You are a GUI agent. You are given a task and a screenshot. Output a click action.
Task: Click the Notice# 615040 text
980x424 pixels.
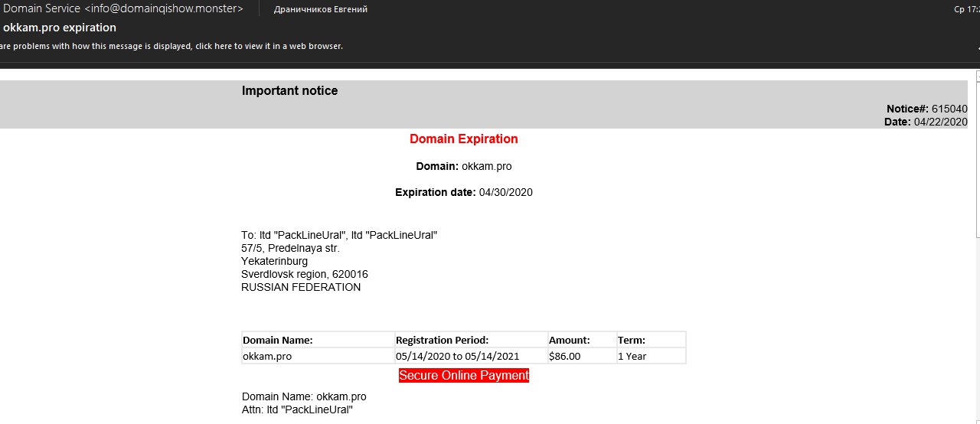click(x=927, y=109)
